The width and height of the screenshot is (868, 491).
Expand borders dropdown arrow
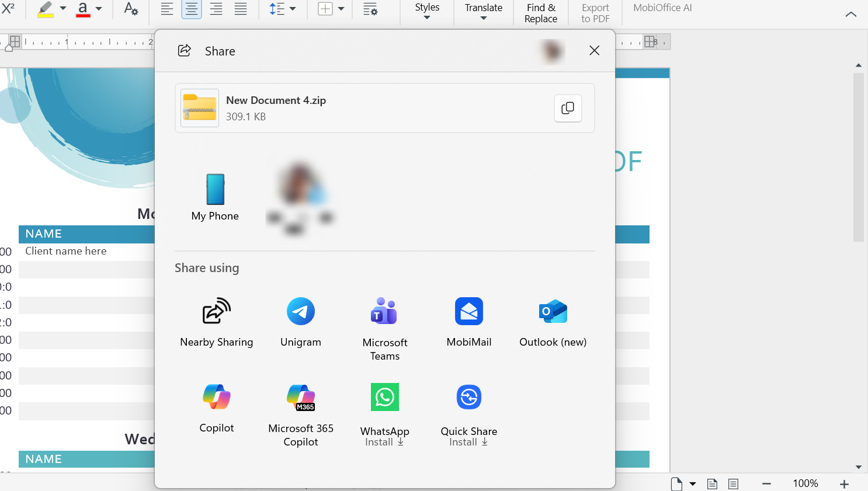coord(341,9)
